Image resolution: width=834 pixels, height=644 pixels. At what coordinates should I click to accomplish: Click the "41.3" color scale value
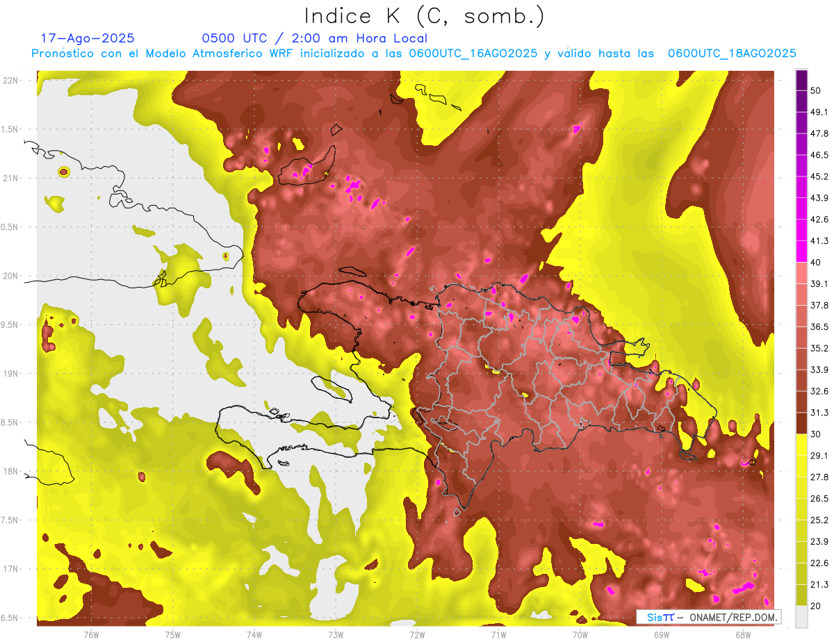pos(819,241)
